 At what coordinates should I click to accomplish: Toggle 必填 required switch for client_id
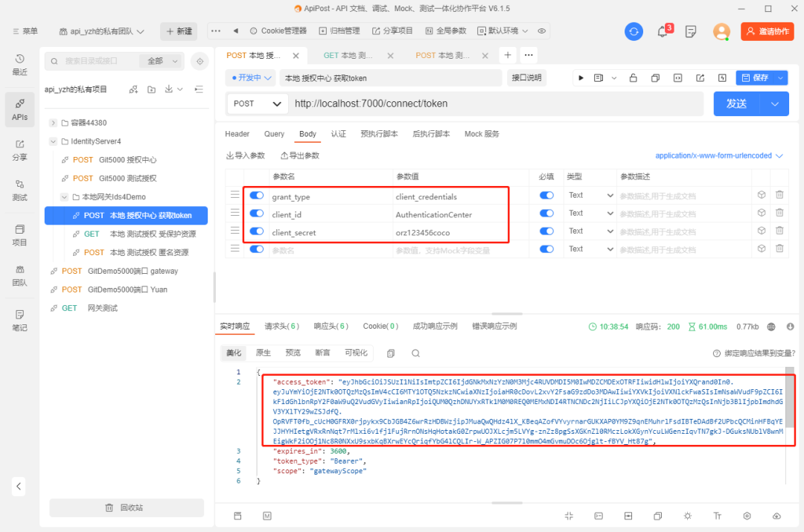coord(546,214)
